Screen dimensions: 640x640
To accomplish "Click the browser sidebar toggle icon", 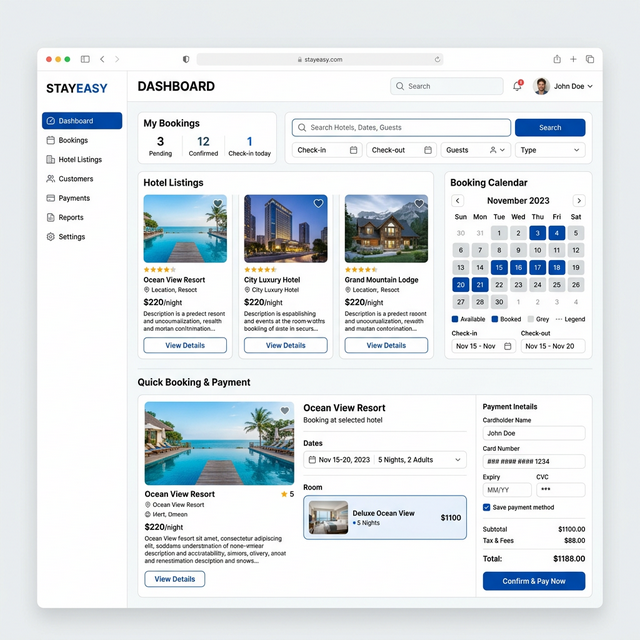I will [85, 59].
